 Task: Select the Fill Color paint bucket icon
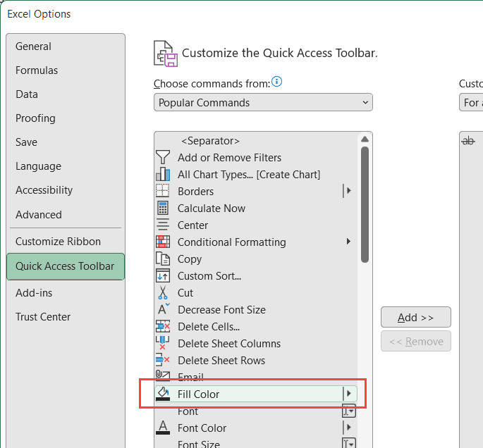[x=163, y=394]
